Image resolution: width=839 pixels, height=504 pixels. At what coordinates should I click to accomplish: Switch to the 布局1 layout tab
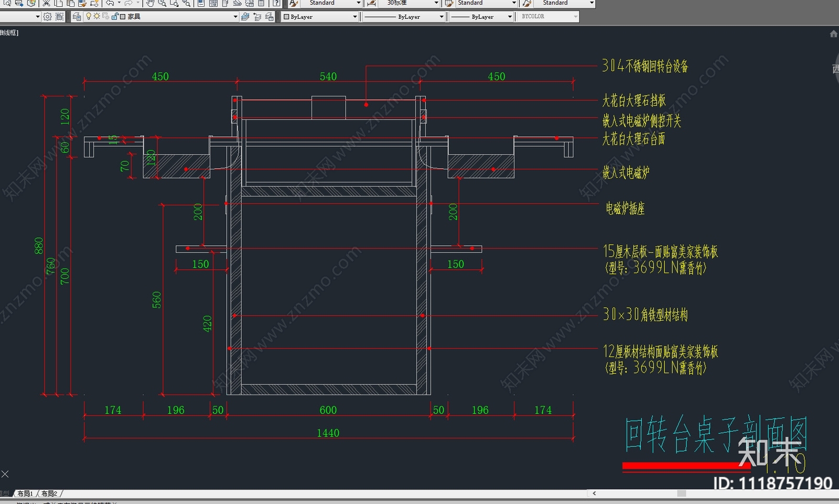[25, 494]
